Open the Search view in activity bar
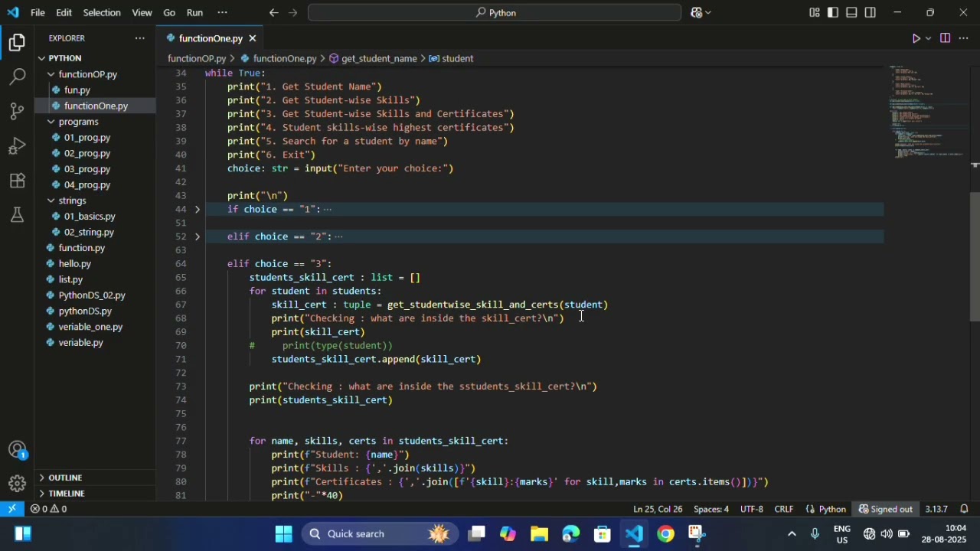The width and height of the screenshot is (980, 551). (17, 77)
